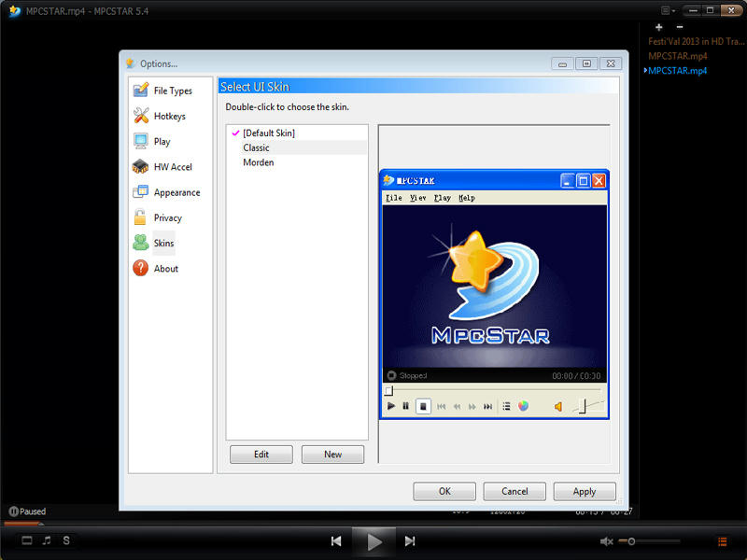The image size is (747, 560).
Task: Open the About page in Options
Action: 156,269
